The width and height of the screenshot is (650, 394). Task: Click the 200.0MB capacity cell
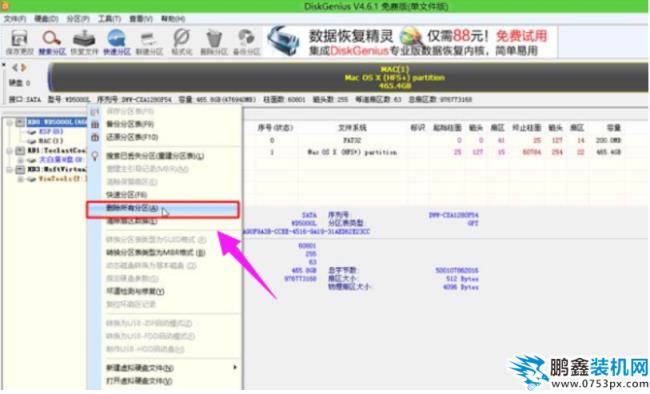click(x=608, y=141)
